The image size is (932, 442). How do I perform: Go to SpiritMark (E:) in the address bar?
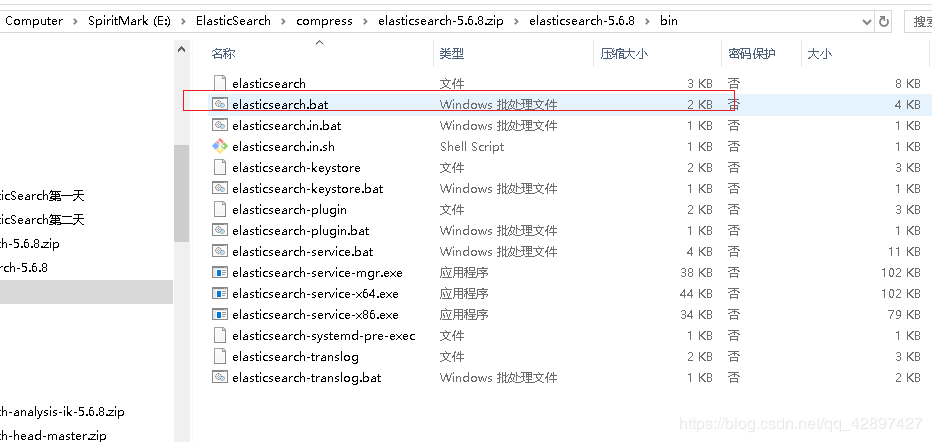pos(130,21)
